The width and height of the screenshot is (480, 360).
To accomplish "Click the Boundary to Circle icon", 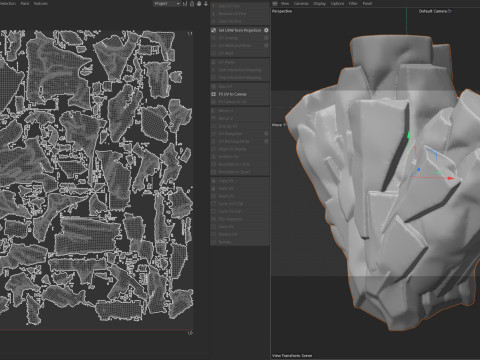I will coord(214,164).
